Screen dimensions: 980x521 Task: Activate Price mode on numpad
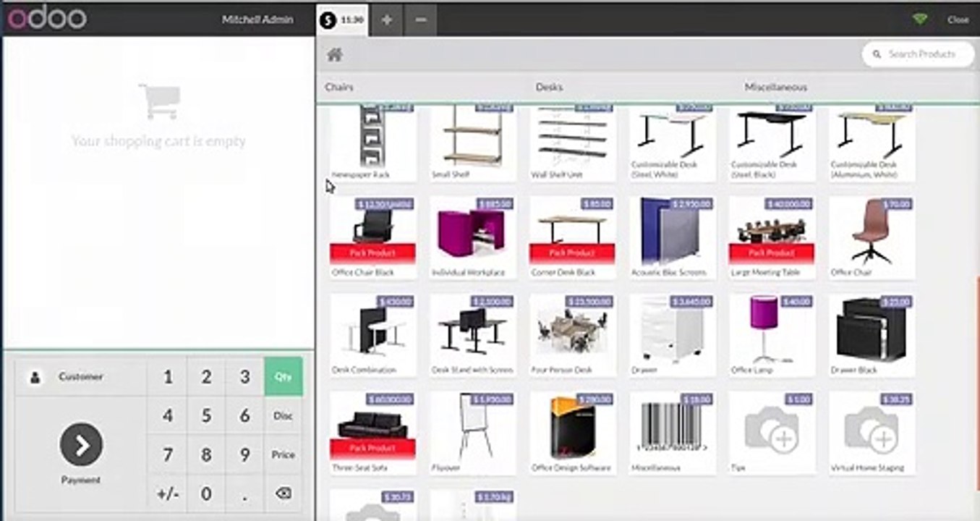[x=284, y=455]
